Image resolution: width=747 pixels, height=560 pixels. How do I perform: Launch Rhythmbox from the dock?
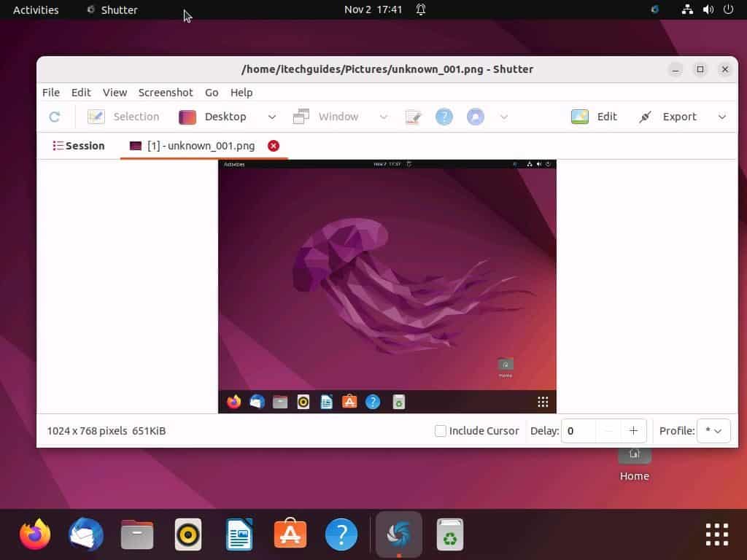pyautogui.click(x=188, y=534)
